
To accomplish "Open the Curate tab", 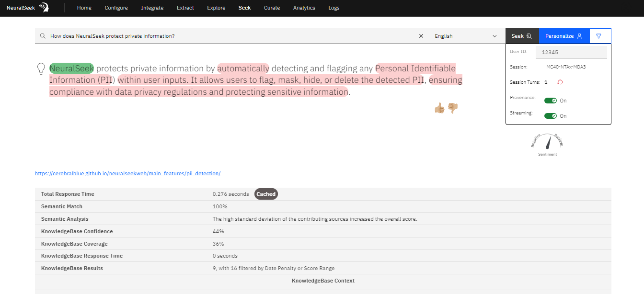I will point(272,8).
